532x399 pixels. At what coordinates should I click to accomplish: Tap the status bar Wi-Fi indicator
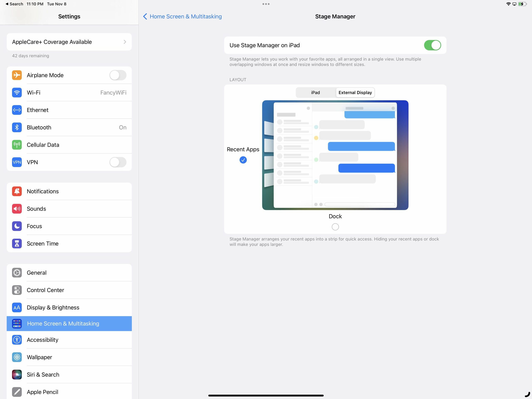coord(508,4)
